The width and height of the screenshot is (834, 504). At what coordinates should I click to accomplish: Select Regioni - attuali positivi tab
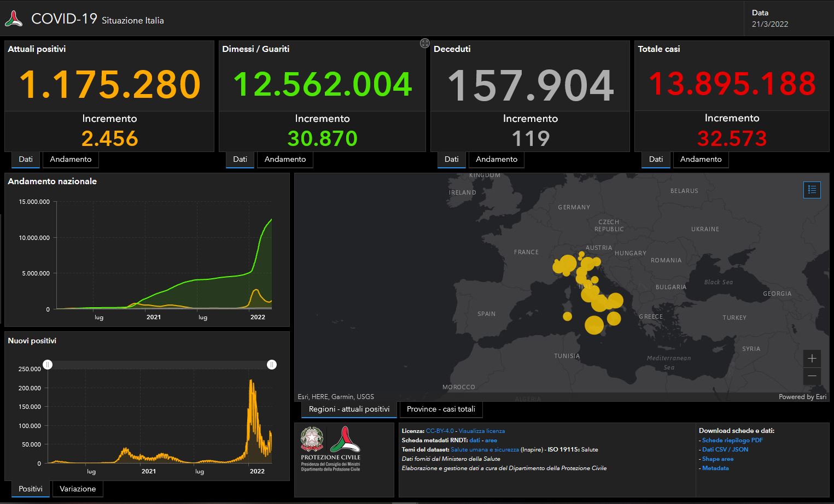pos(349,409)
